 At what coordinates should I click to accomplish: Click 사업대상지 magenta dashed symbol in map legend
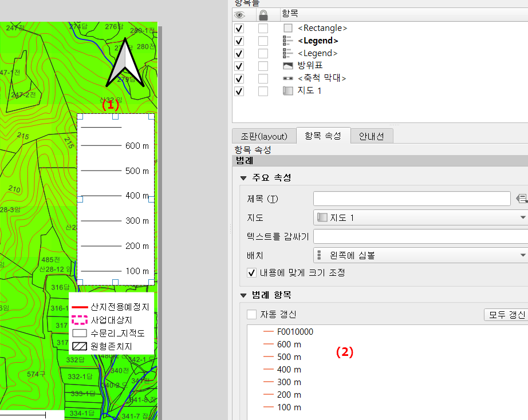(x=80, y=320)
